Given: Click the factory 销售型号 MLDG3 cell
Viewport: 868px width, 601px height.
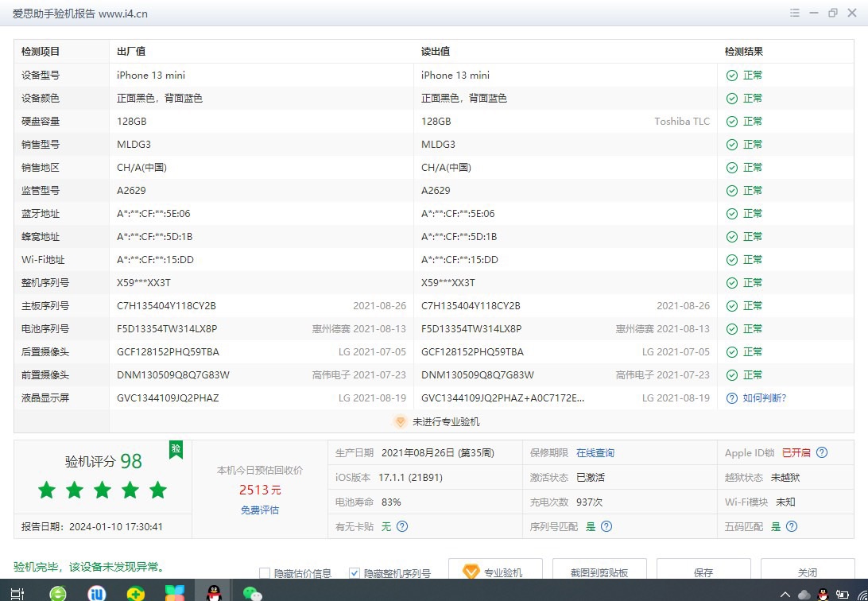Looking at the screenshot, I should coord(134,145).
